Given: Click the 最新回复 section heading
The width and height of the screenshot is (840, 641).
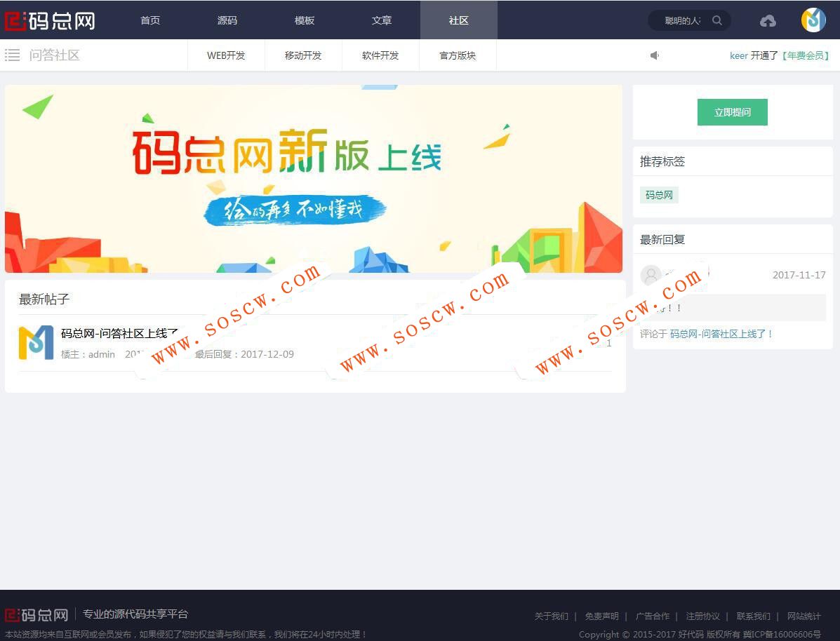Looking at the screenshot, I should pos(662,239).
